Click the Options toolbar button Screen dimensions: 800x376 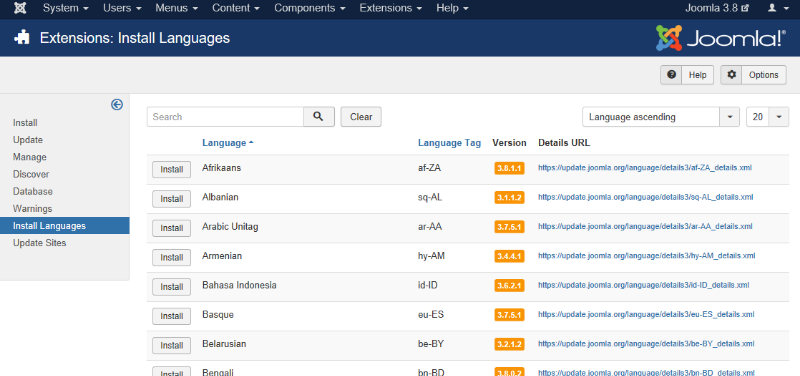(754, 75)
